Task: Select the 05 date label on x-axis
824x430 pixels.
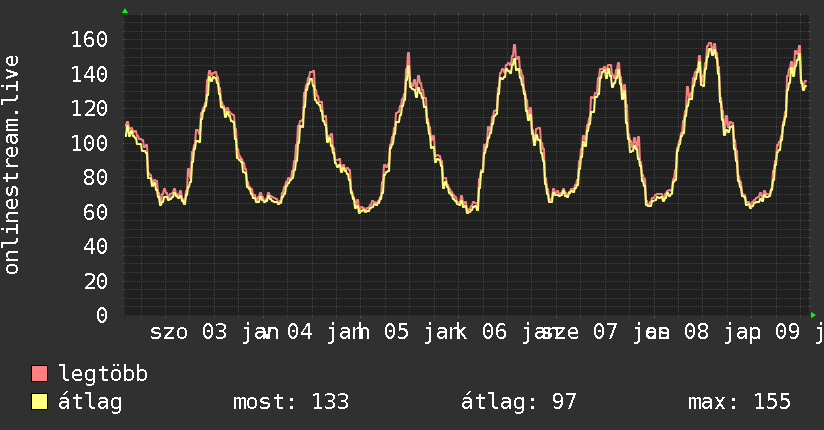Action: point(396,333)
